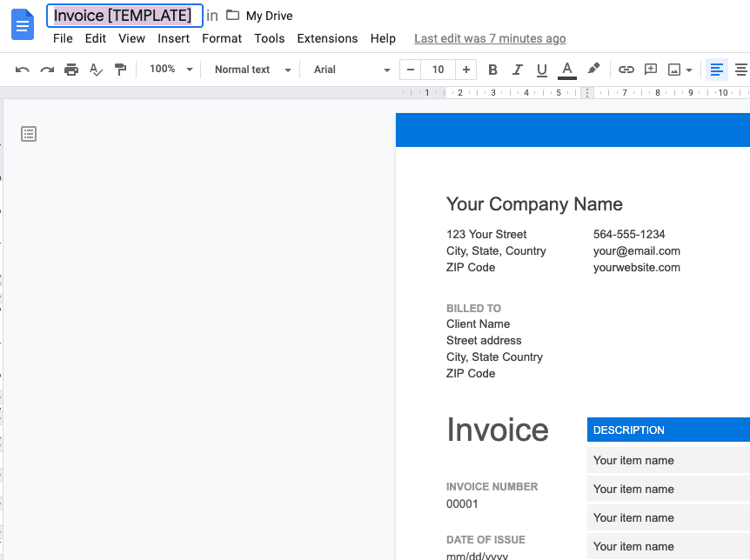The image size is (750, 560).
Task: Click the My Drive folder location
Action: click(x=259, y=16)
